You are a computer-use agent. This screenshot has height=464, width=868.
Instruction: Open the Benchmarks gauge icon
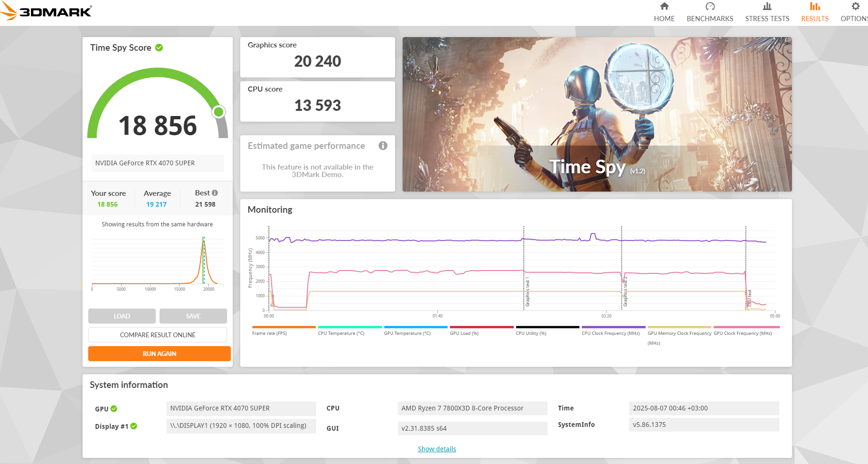coord(710,6)
